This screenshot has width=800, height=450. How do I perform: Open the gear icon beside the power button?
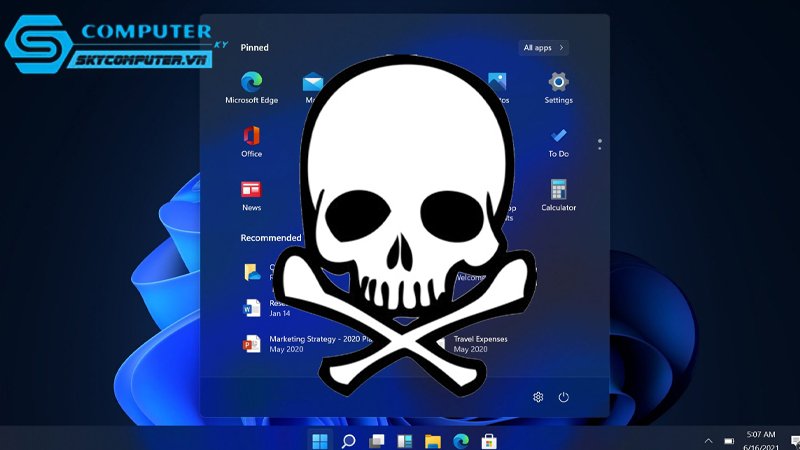pos(538,397)
